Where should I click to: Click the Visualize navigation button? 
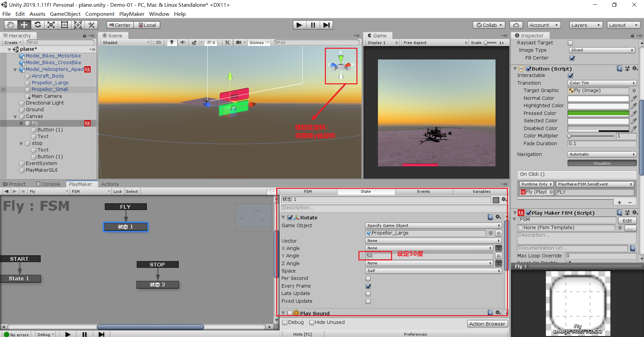click(601, 163)
